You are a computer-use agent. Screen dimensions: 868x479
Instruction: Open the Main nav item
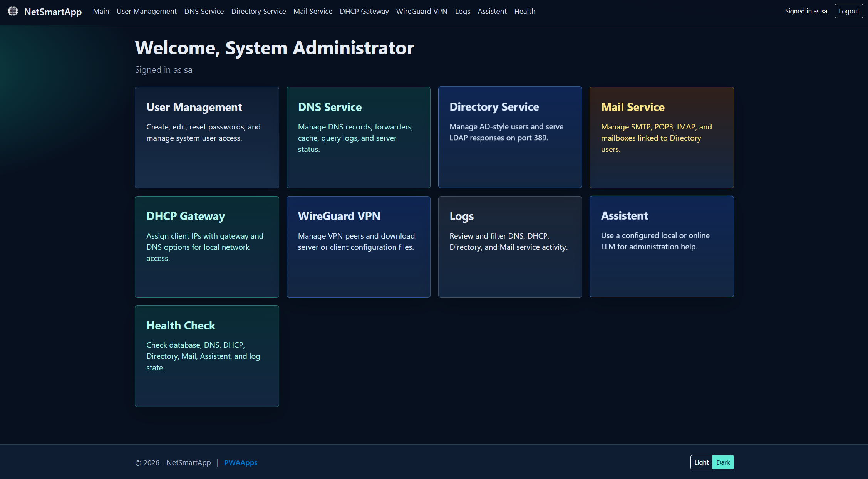(x=101, y=11)
